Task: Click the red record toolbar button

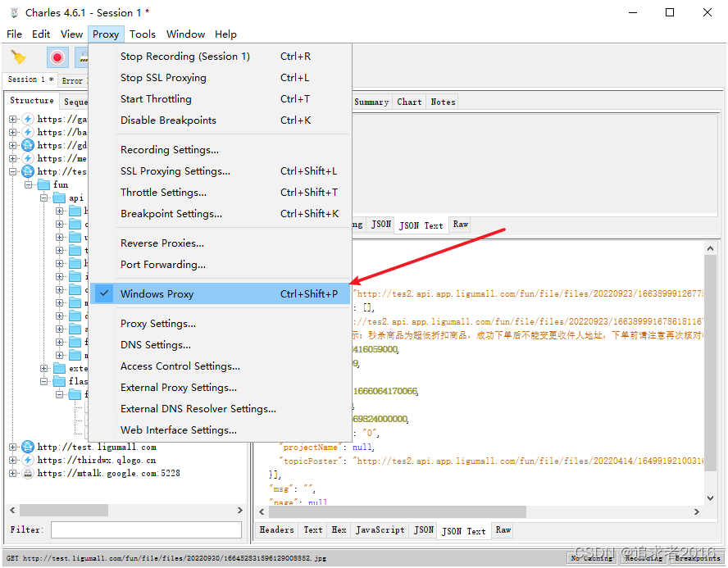Action: coord(57,57)
